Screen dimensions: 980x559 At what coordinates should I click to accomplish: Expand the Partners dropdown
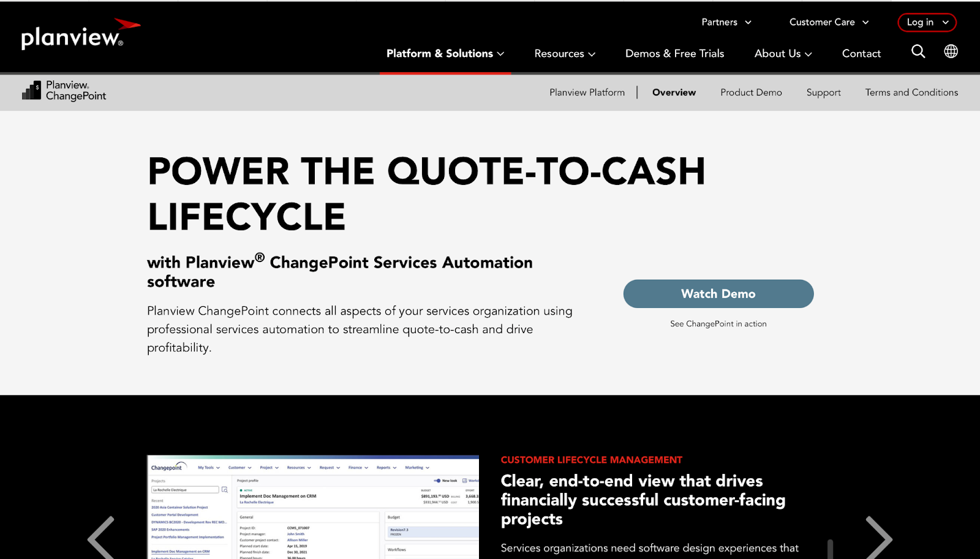(726, 22)
